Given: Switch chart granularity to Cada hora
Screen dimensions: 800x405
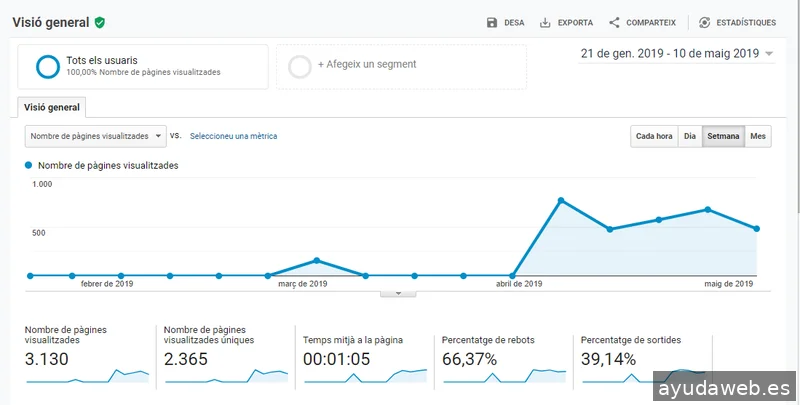Looking at the screenshot, I should pyautogui.click(x=654, y=136).
